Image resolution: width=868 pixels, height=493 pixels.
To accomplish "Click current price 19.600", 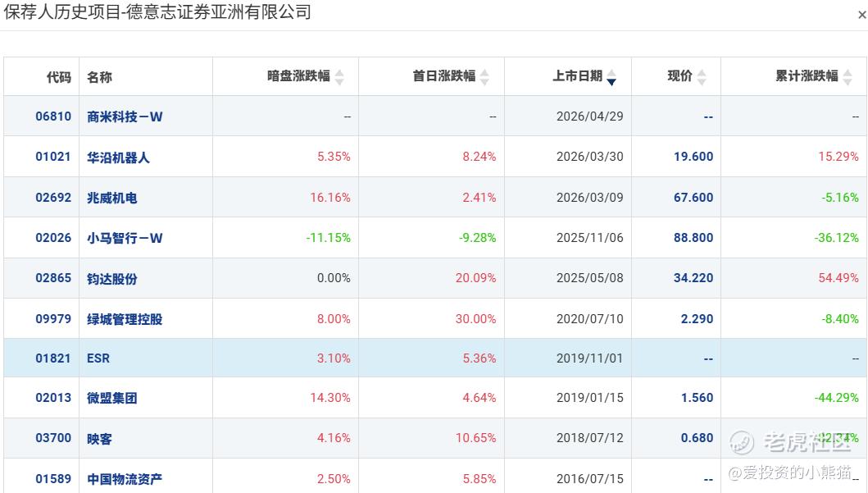I will (x=693, y=157).
